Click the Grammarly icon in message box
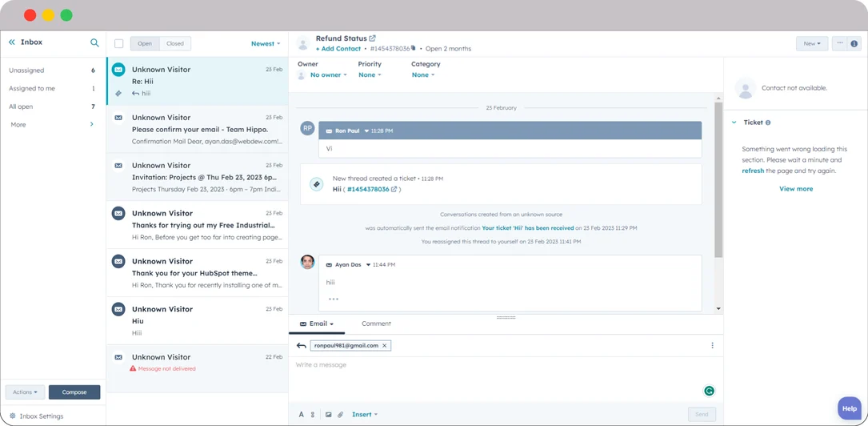 (x=709, y=391)
